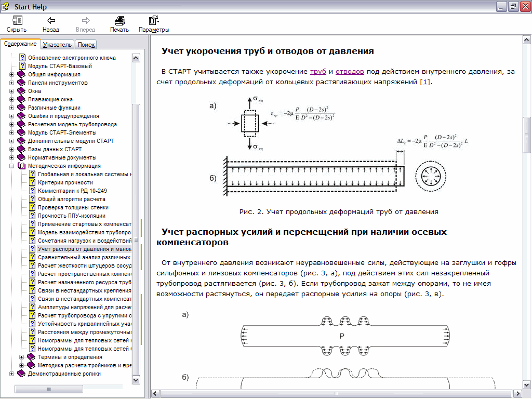
Task: Expand the Базы данных СТАРТ node
Action: (12, 149)
